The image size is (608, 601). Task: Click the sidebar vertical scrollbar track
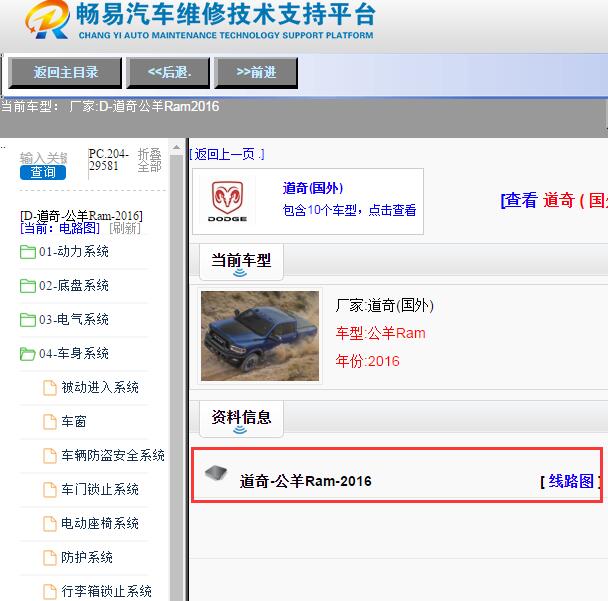click(x=176, y=376)
